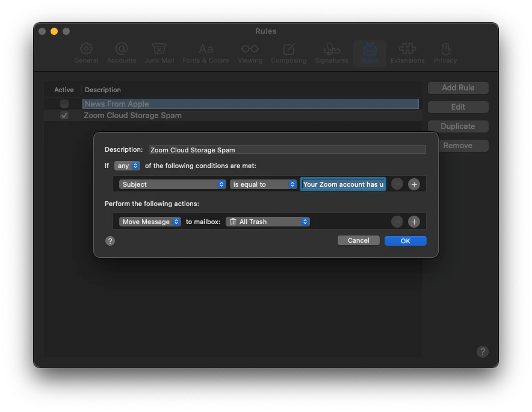Open the 'is equal to' operator dropdown
Image resolution: width=532 pixels, height=412 pixels.
(x=263, y=184)
